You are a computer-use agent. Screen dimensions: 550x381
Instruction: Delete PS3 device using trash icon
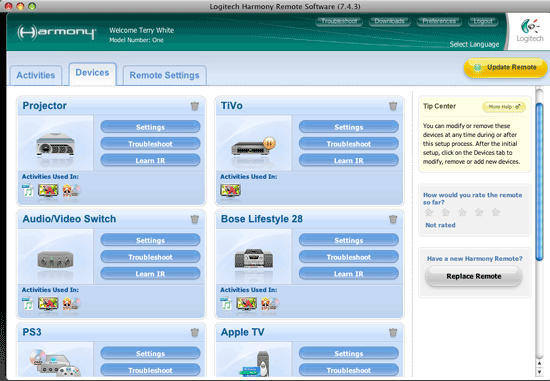(x=195, y=332)
